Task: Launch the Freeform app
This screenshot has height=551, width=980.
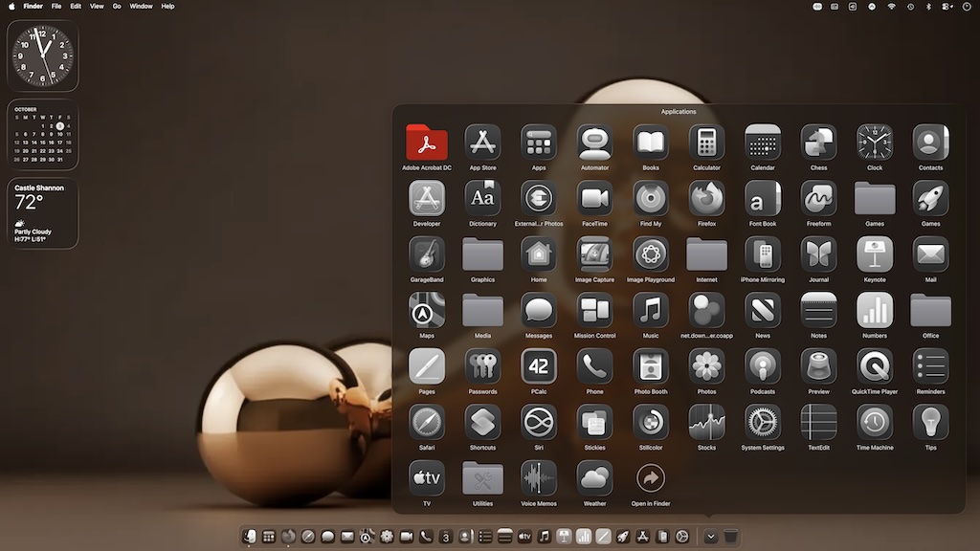Action: (819, 198)
